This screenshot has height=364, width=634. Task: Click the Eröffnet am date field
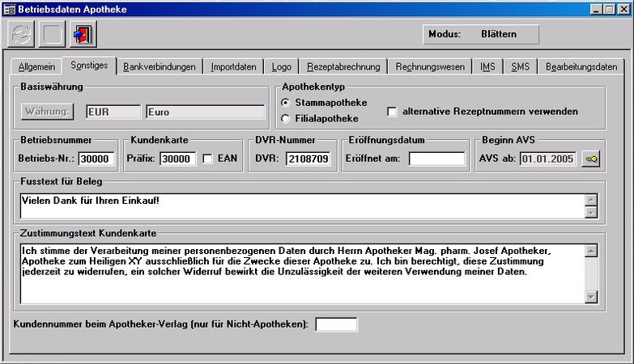click(436, 159)
